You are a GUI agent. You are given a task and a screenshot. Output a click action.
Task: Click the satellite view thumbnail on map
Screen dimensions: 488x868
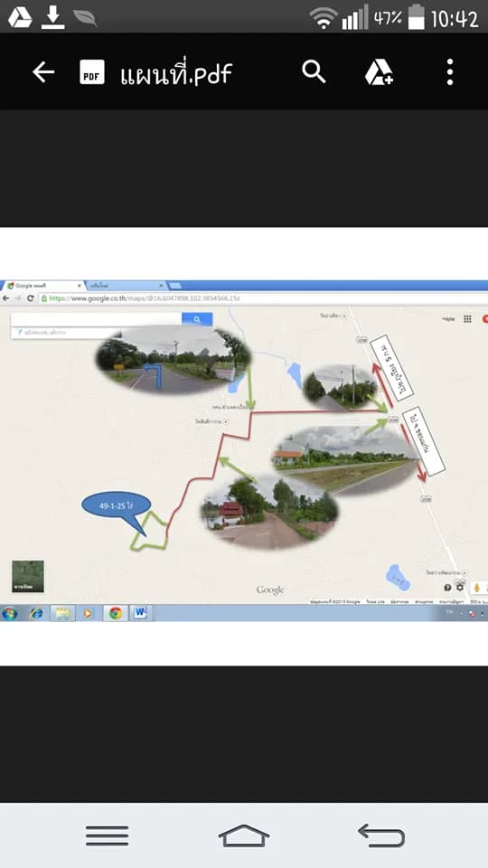tap(28, 576)
